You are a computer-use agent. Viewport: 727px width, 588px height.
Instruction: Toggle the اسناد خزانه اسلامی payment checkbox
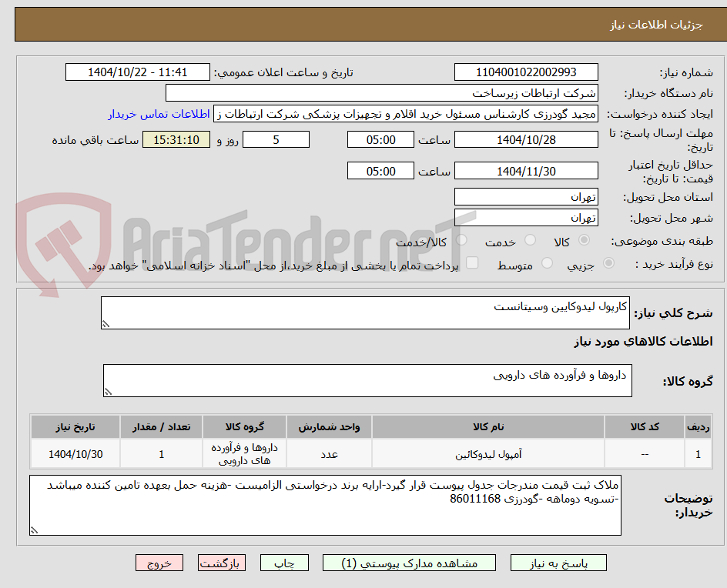coord(472,262)
